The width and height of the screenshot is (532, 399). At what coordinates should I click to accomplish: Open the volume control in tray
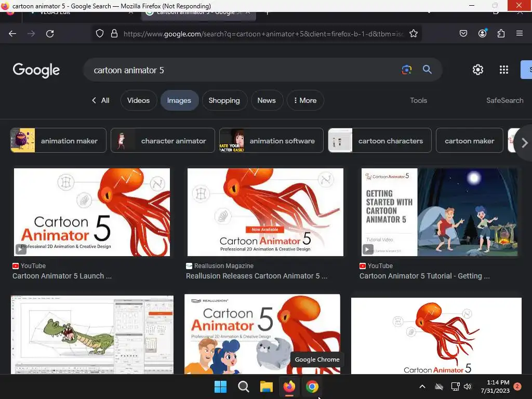(x=468, y=387)
